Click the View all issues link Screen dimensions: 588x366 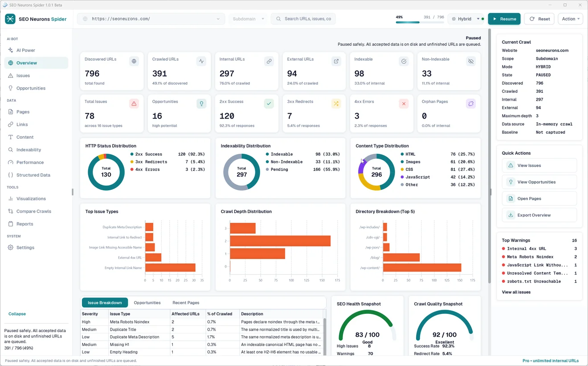point(516,292)
